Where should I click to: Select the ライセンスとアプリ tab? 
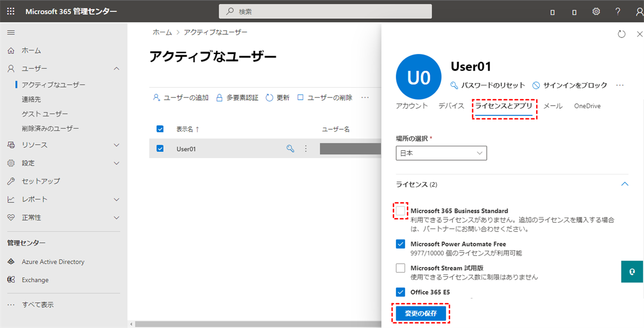tap(503, 106)
